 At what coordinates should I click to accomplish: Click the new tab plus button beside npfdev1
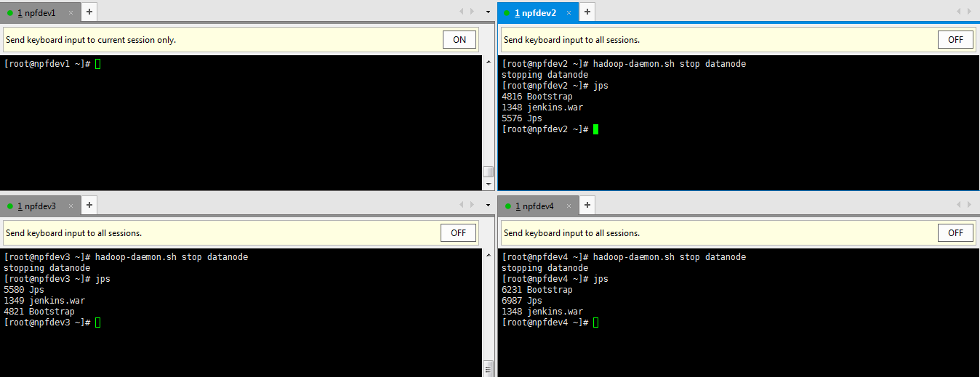tap(89, 12)
